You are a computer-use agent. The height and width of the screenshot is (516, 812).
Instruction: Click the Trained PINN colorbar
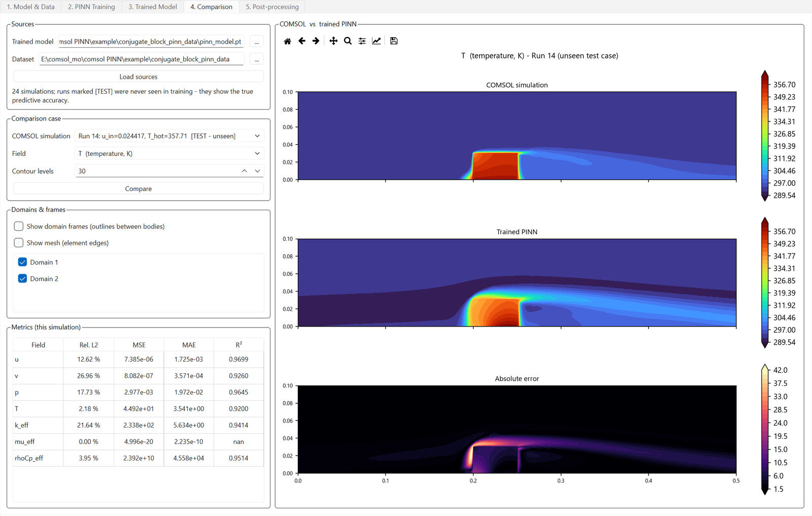click(x=765, y=283)
